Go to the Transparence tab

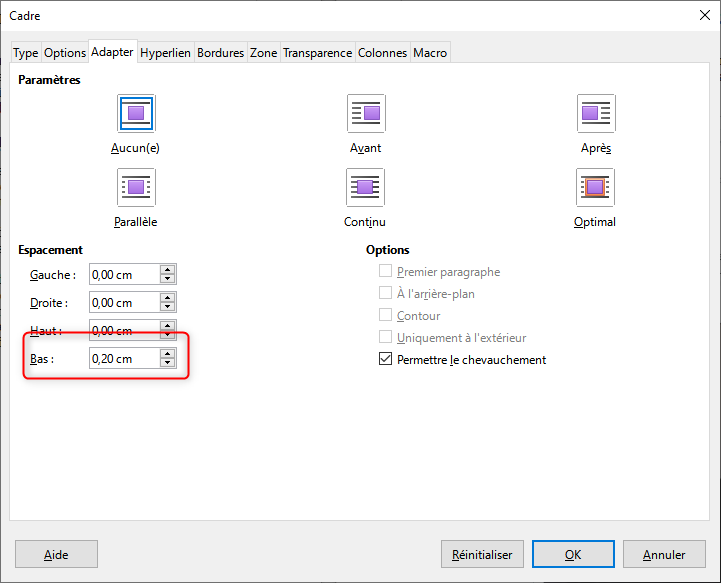click(x=317, y=53)
